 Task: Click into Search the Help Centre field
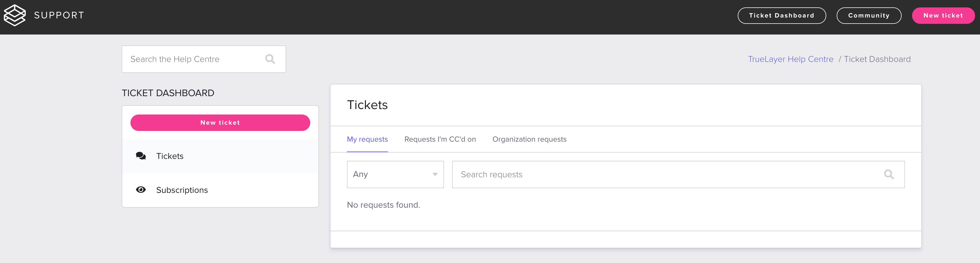[x=204, y=59]
